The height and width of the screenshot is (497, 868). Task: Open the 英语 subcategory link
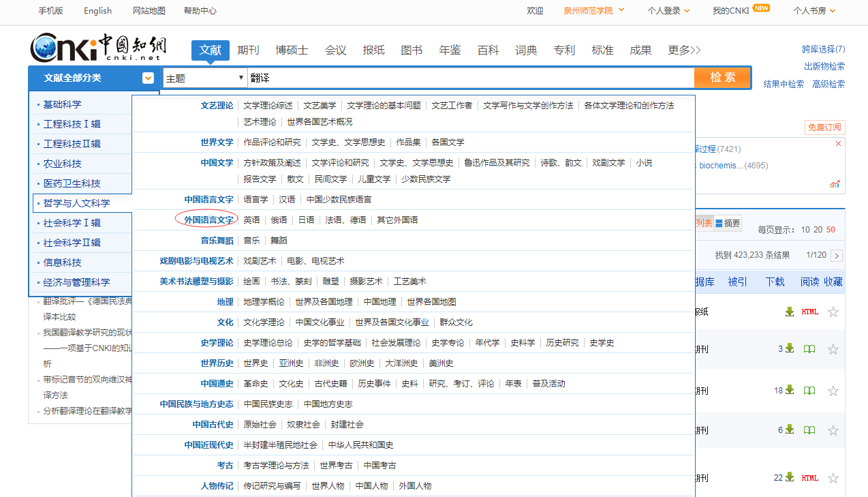click(251, 220)
